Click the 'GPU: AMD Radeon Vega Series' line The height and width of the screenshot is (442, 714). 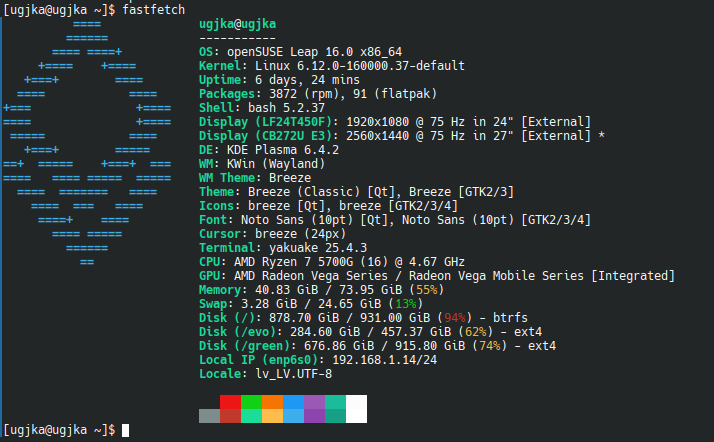[437, 276]
